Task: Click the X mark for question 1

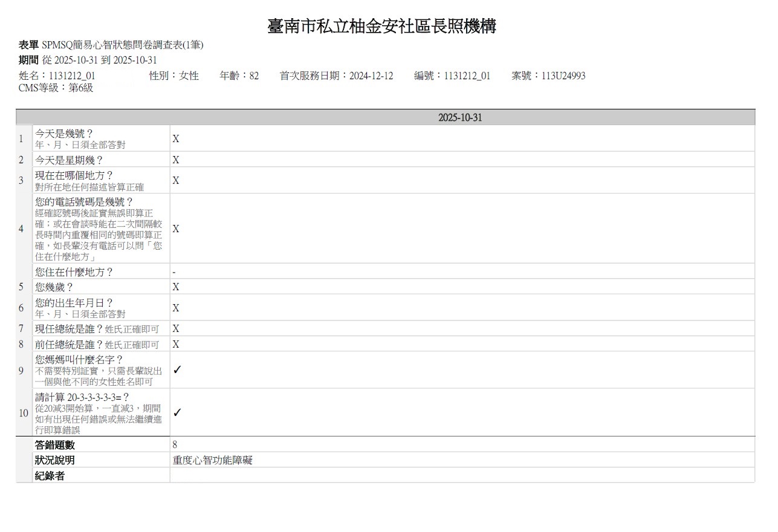Action: point(176,139)
